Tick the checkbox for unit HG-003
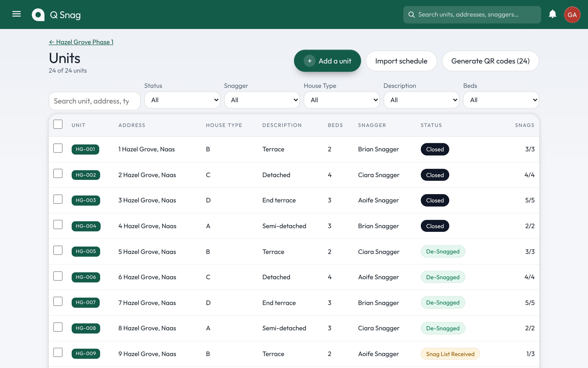Viewport: 588px width, 368px height. point(58,199)
